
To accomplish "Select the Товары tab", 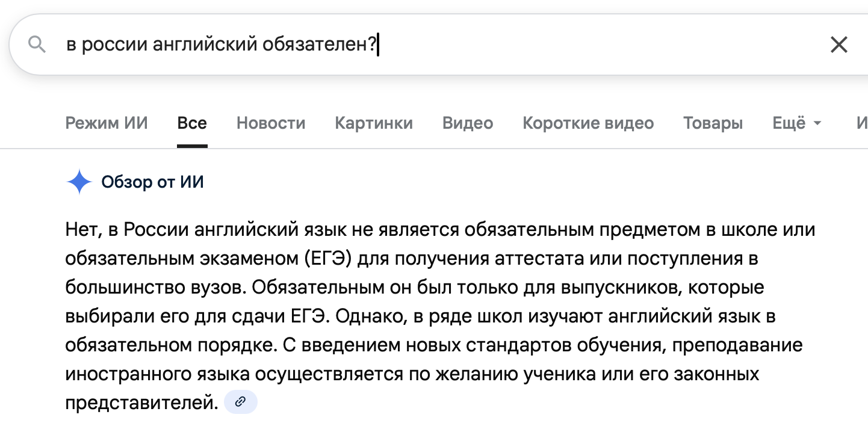I will coord(713,123).
